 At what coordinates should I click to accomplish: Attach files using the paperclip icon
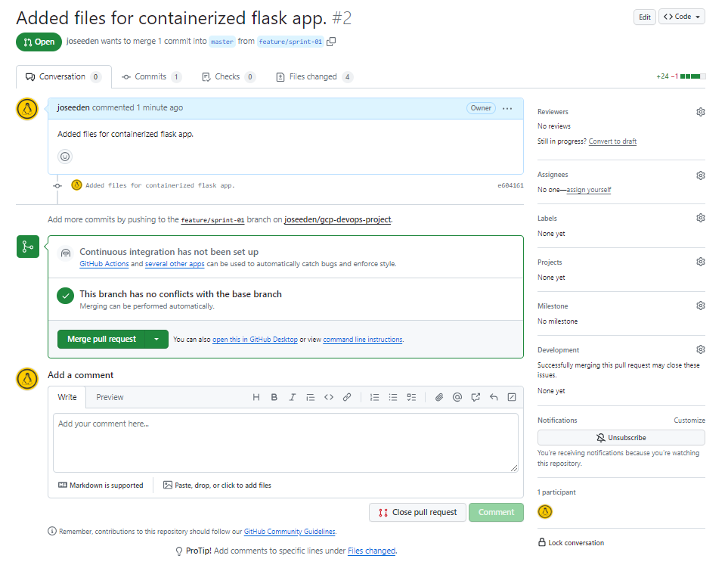[438, 397]
